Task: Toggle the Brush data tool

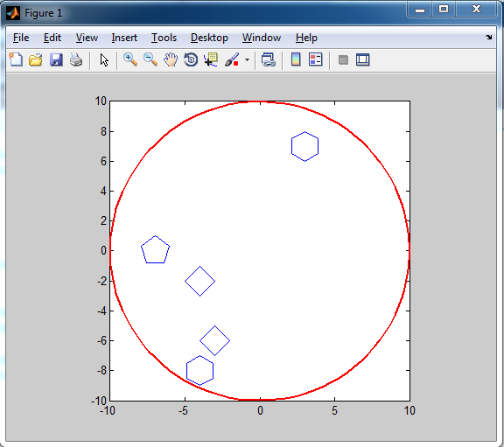Action: (x=232, y=59)
